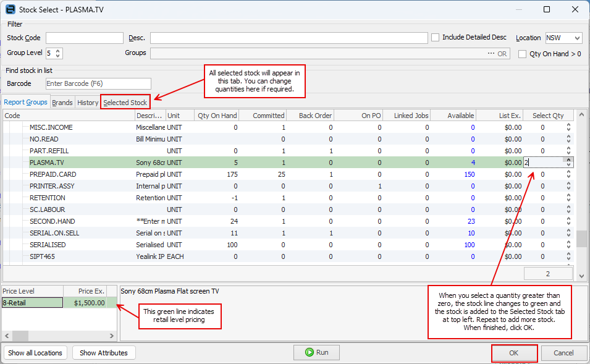Focus the Barcode entry field
This screenshot has height=364, width=590.
click(99, 83)
